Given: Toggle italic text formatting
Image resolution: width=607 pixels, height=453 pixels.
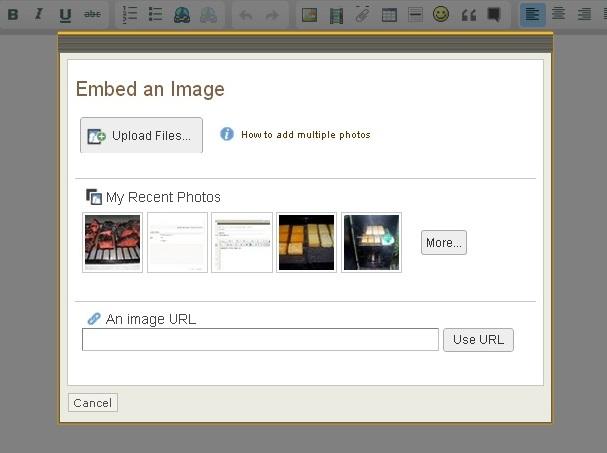Looking at the screenshot, I should coord(39,14).
